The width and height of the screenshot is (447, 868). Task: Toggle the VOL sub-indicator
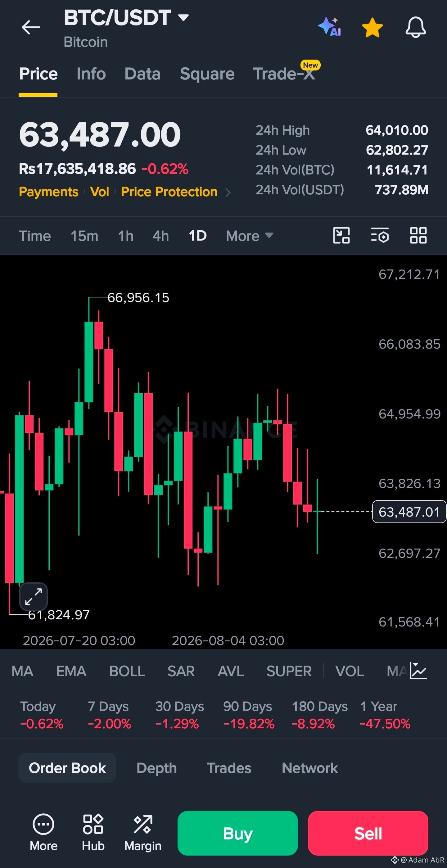pyautogui.click(x=350, y=671)
